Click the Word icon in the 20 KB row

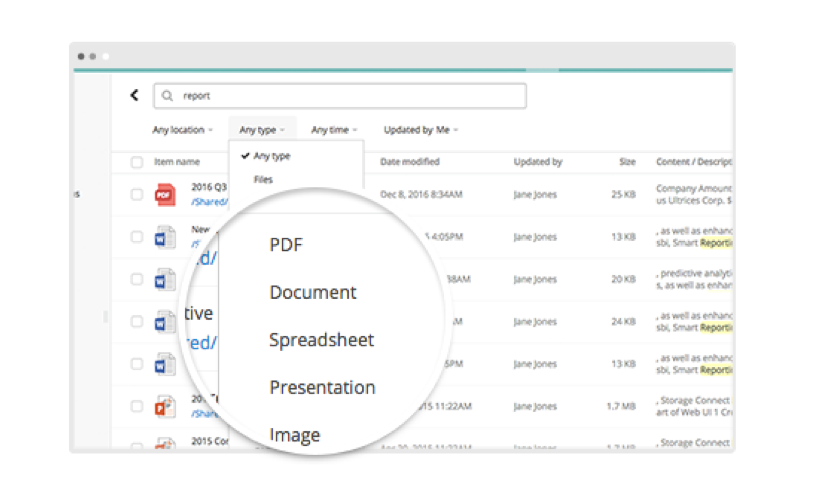pyautogui.click(x=165, y=280)
